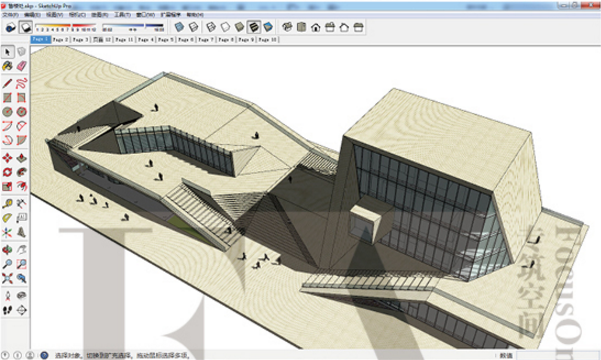Screen dimensions: 601x360
Task: Adjust the shadow month slider
Action: [x=66, y=27]
